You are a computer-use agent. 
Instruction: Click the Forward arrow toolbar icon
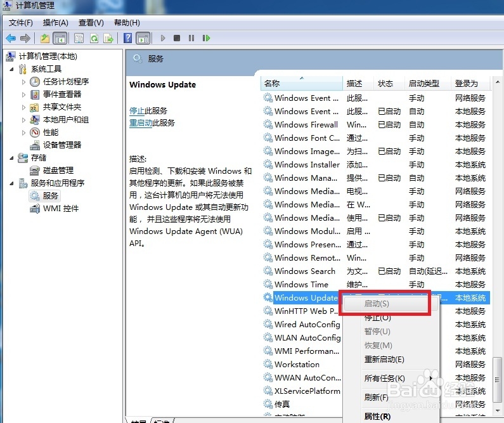click(x=25, y=38)
